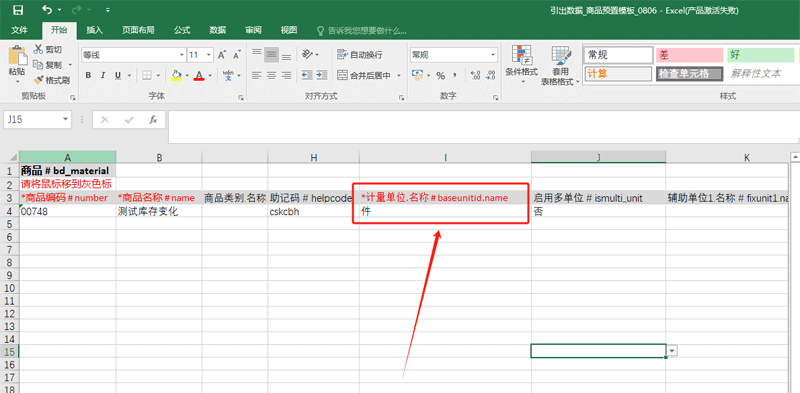This screenshot has height=393, width=800.
Task: Click the Name Box showing J15
Action: coord(32,119)
